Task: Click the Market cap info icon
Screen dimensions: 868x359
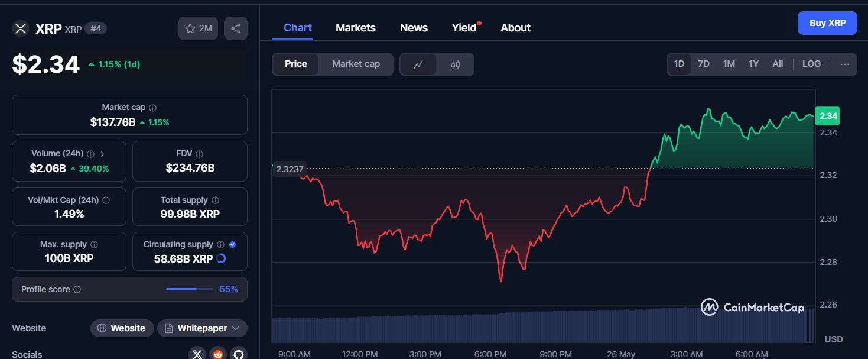Action: 153,108
